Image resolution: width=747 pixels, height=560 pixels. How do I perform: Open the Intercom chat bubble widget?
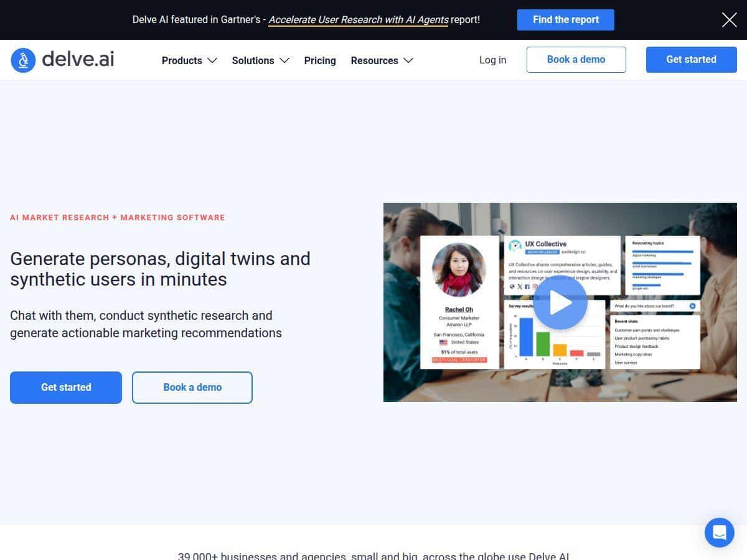[x=720, y=533]
